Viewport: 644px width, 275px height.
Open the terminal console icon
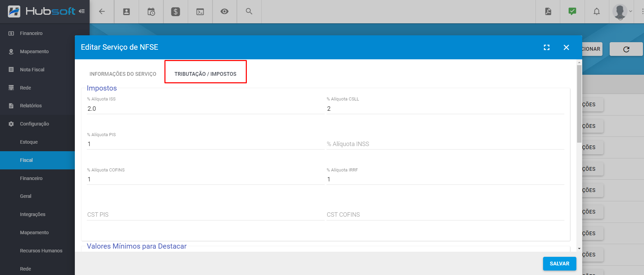(200, 12)
